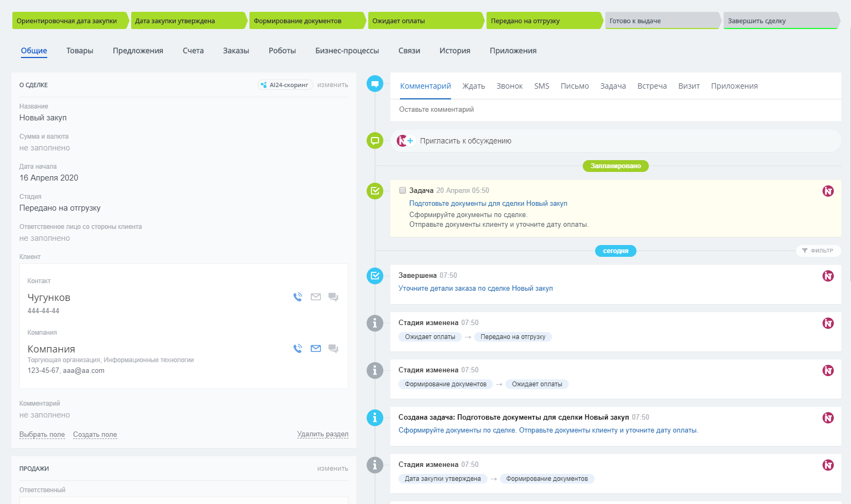Call contact Чугунков via phone icon
Viewport: 851px width, 504px height.
click(298, 297)
